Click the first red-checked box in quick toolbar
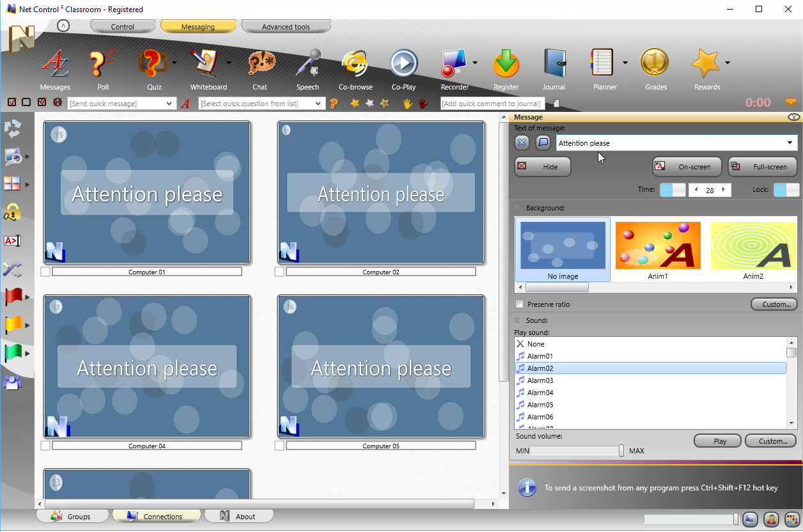The image size is (803, 532). click(12, 102)
